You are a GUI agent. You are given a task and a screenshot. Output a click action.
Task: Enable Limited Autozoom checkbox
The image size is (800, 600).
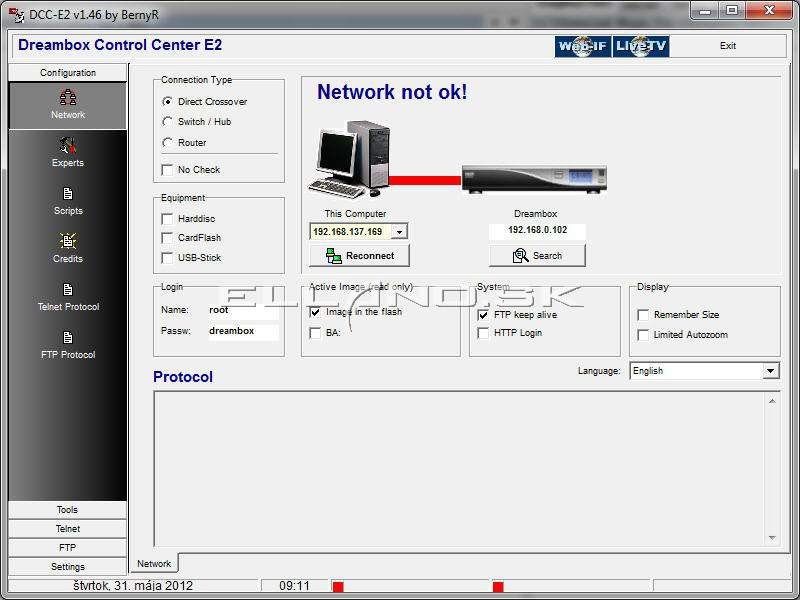pyautogui.click(x=643, y=335)
